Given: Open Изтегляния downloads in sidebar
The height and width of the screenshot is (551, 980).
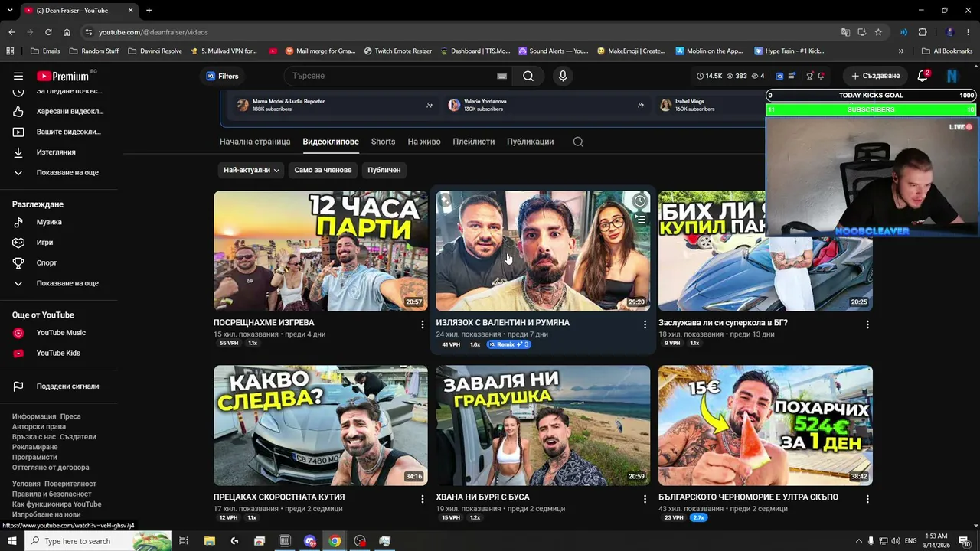Looking at the screenshot, I should click(x=59, y=152).
